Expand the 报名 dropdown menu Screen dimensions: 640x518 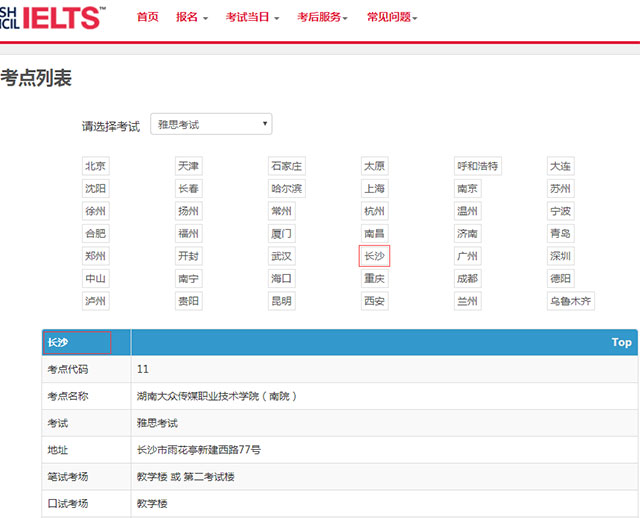(x=191, y=17)
